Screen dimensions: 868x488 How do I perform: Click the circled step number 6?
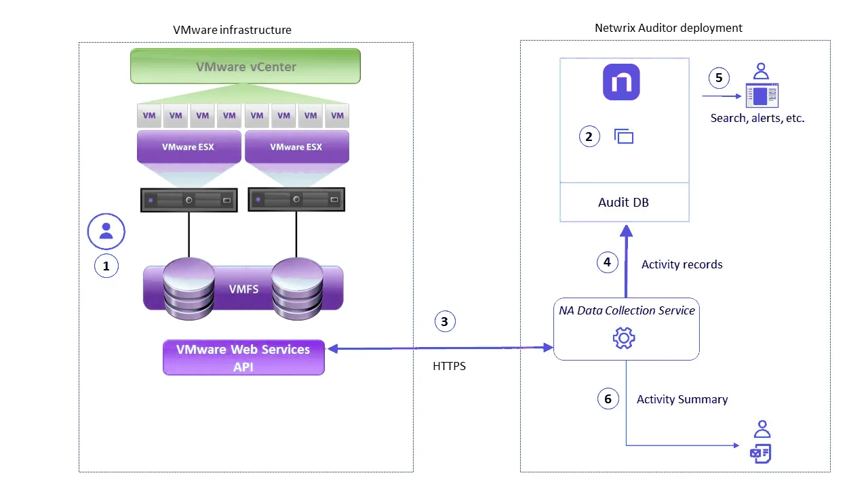click(608, 399)
